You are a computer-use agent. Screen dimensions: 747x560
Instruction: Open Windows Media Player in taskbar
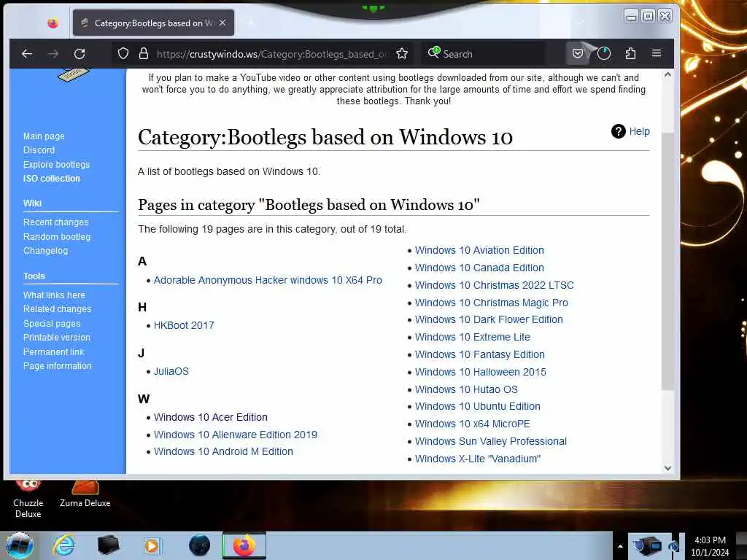152,545
